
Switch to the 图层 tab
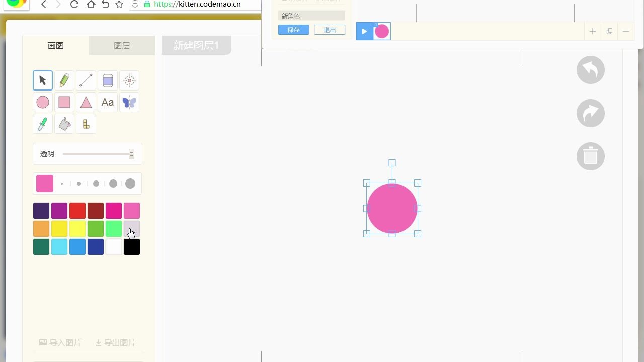coord(122,46)
